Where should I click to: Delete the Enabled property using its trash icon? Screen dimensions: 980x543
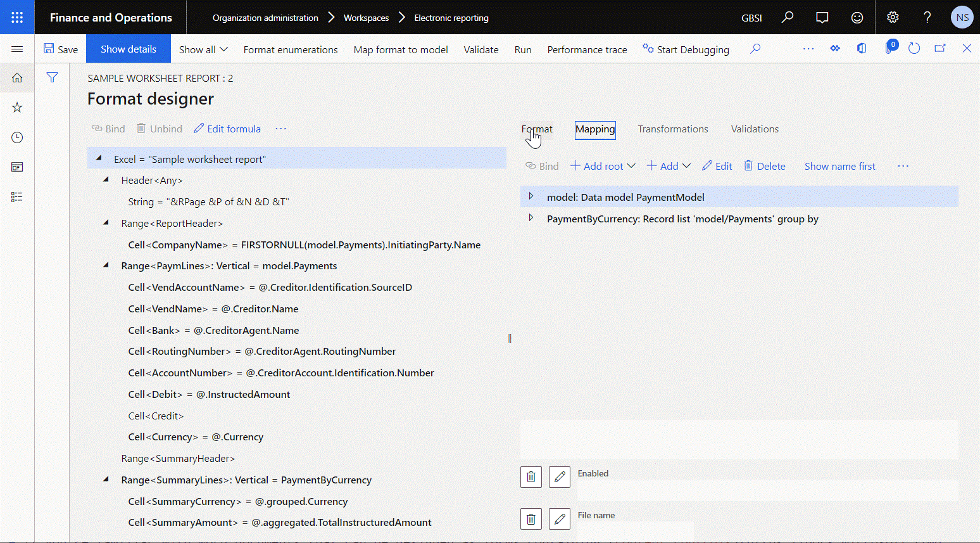click(531, 476)
